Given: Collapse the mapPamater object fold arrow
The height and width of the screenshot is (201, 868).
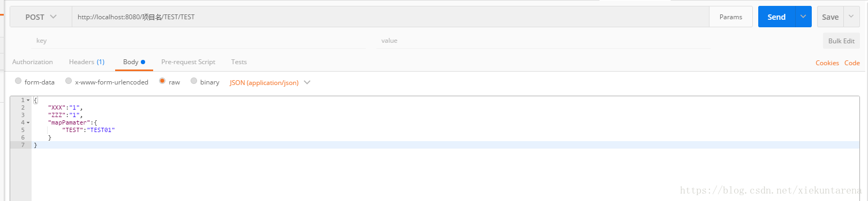Looking at the screenshot, I should click(28, 123).
